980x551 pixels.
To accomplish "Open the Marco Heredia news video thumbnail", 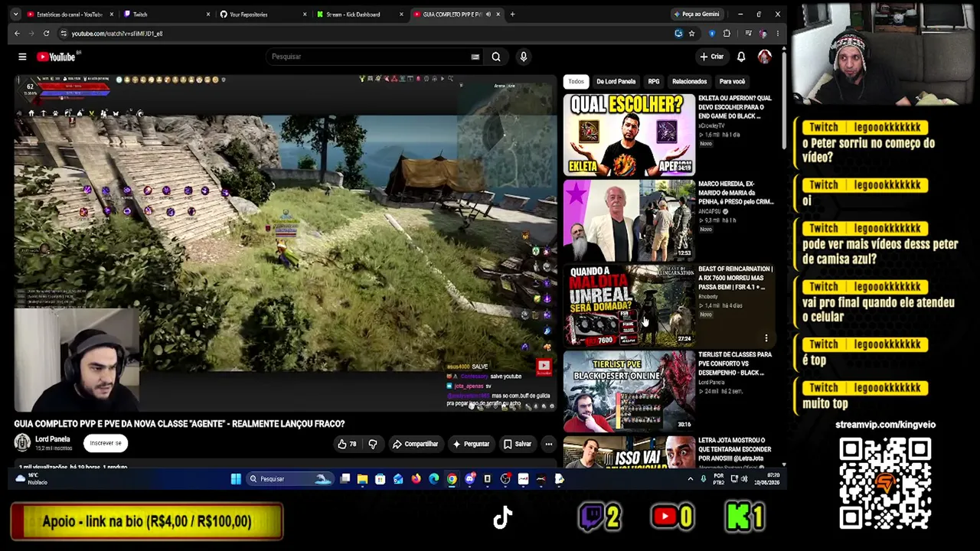I will click(629, 220).
